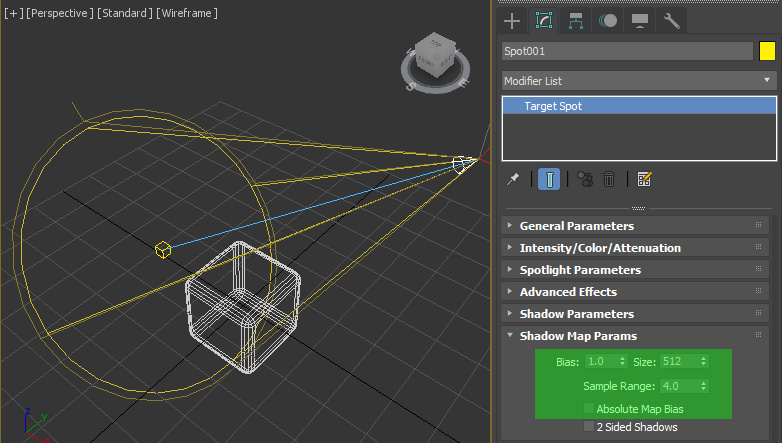This screenshot has width=782, height=443.
Task: Select the yellow spotlight target box
Action: pos(163,249)
